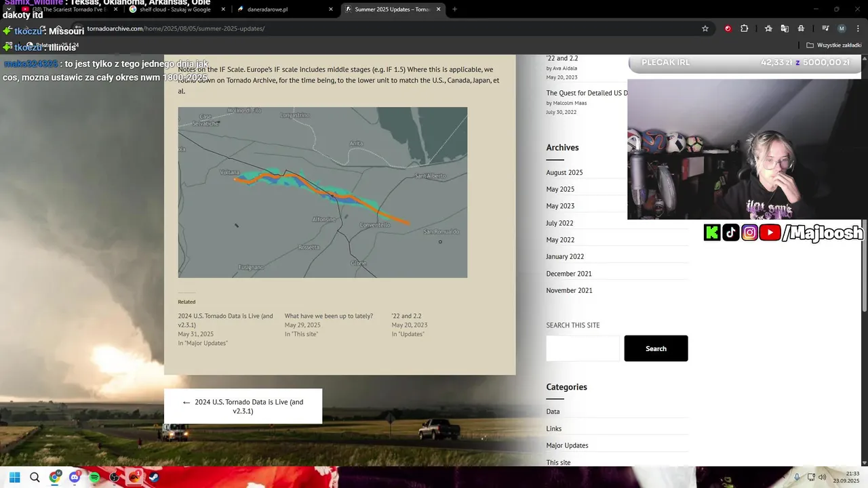Open the 'May 2025' archive
Screen dimensions: 868x488
pos(560,189)
